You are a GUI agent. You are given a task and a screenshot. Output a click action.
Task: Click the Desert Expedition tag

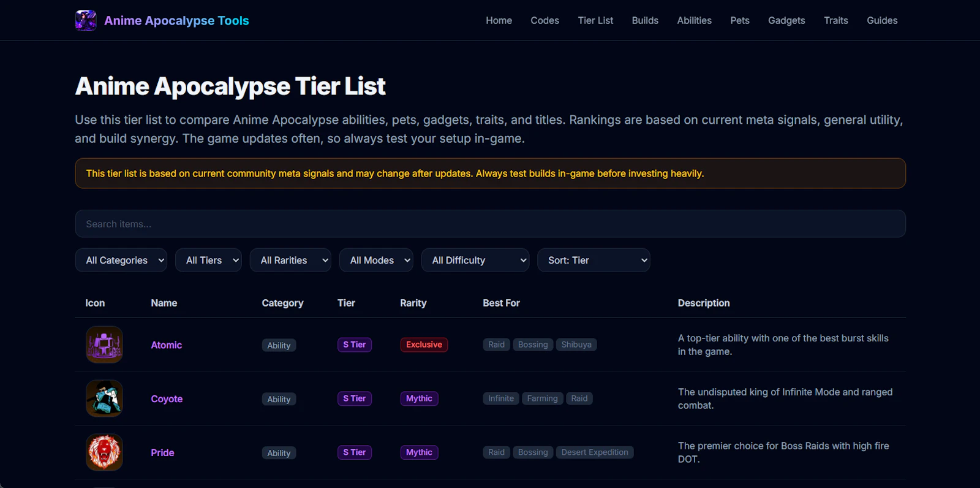(x=595, y=452)
